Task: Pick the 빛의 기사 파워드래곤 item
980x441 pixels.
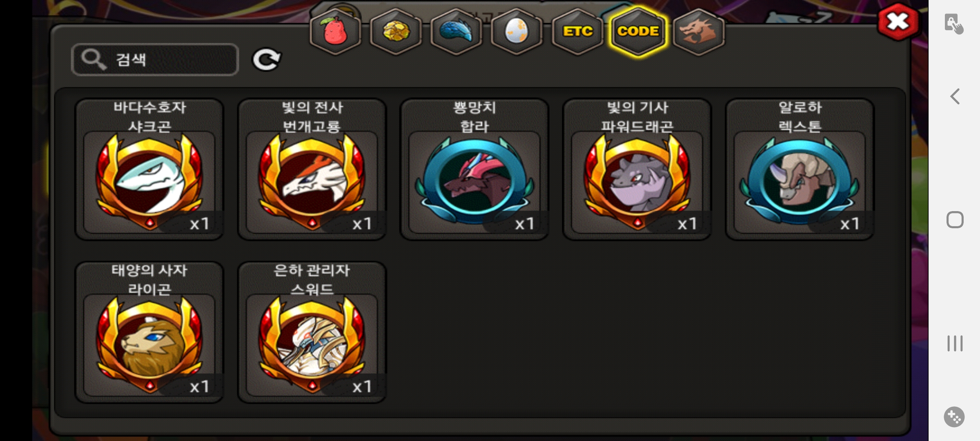Action: coord(637,169)
